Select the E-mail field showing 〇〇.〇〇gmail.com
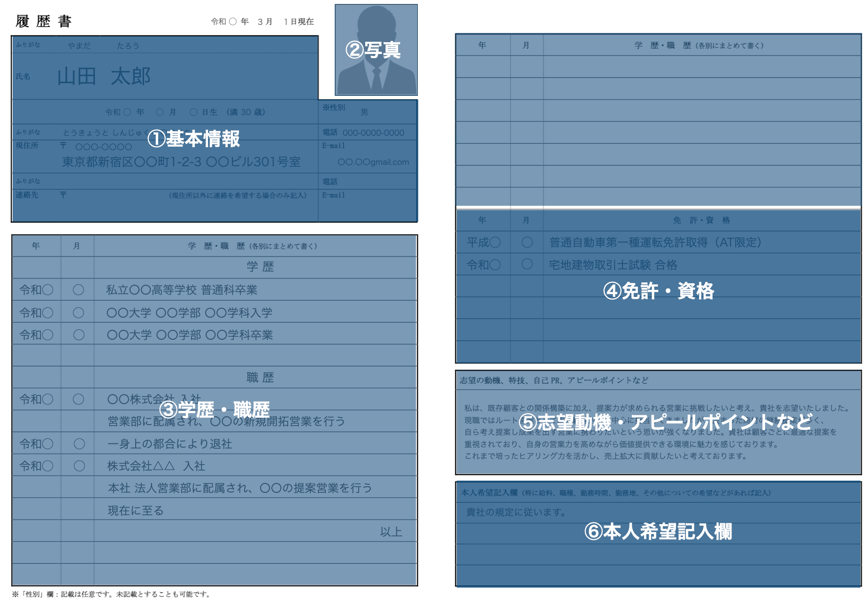 374,162
